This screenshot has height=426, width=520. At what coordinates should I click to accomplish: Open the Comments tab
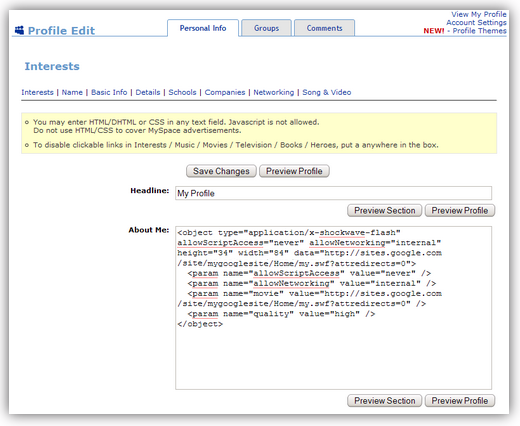[x=324, y=28]
